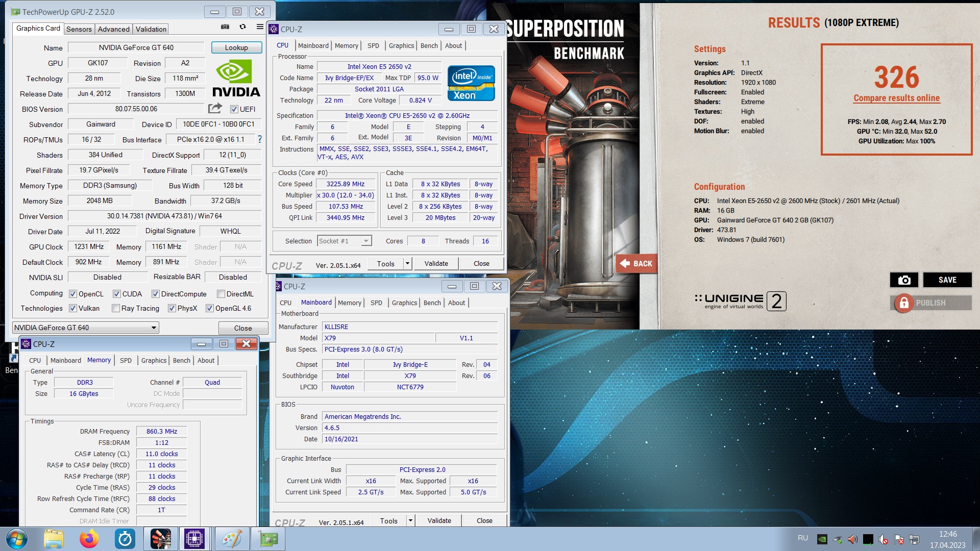Click CPU-Z title bar icon in memory window
980x551 pixels.
click(26, 344)
